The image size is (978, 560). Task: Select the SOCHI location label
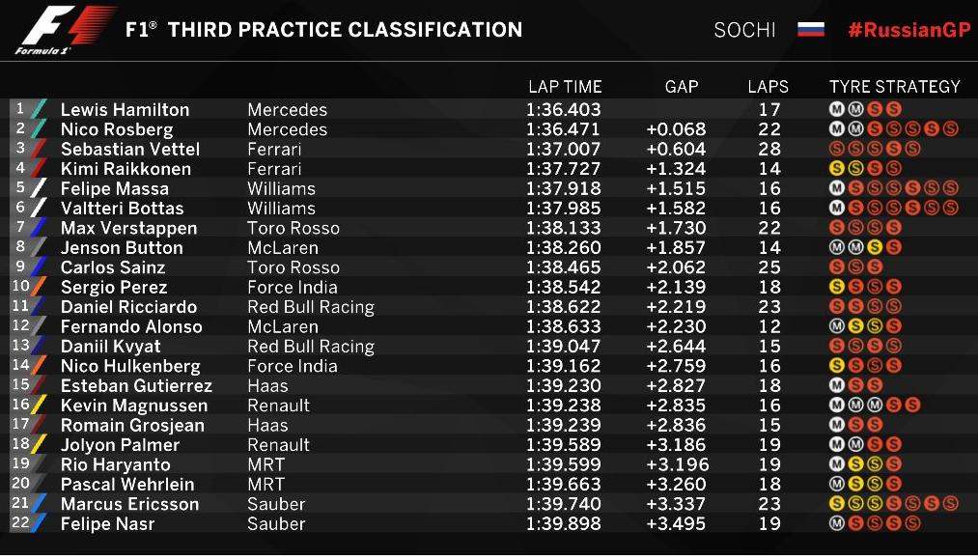click(x=744, y=30)
